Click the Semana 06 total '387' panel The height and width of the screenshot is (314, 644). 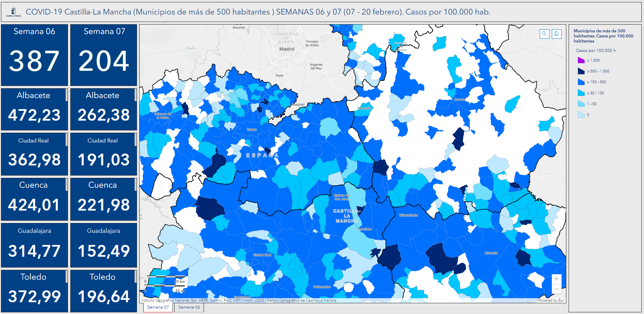click(x=34, y=54)
